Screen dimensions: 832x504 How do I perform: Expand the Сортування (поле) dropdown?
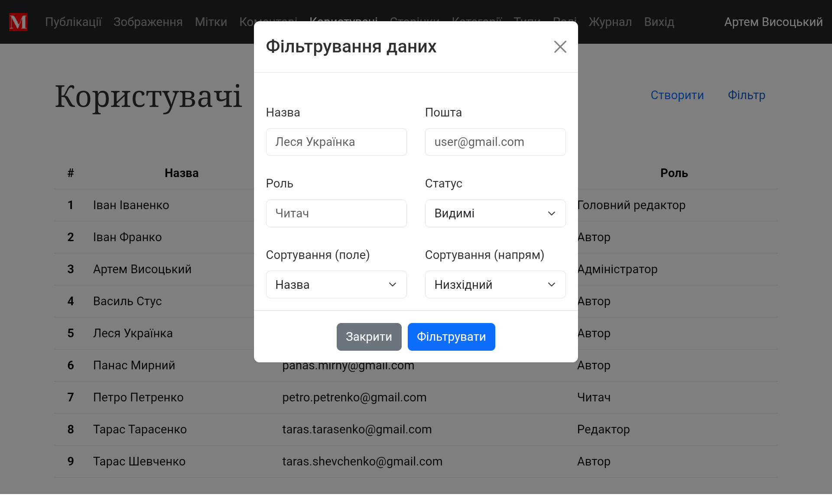tap(336, 284)
